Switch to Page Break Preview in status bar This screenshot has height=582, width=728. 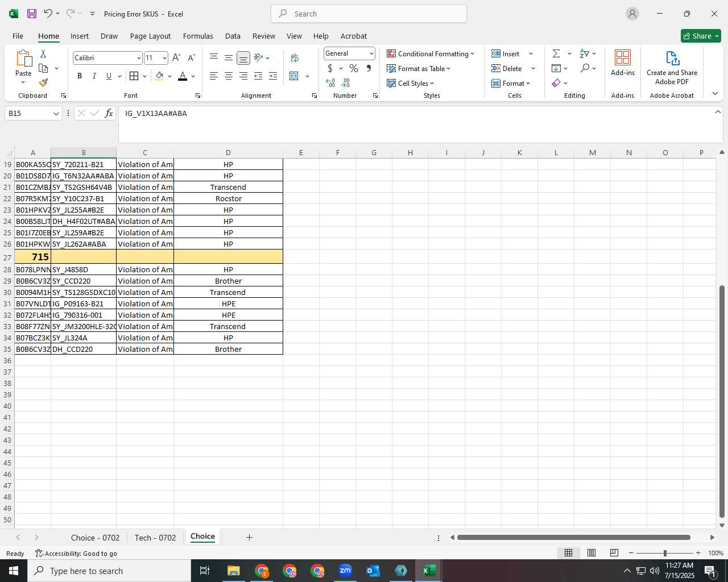tap(614, 553)
